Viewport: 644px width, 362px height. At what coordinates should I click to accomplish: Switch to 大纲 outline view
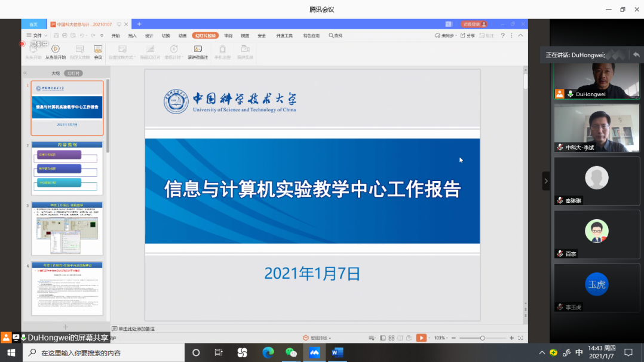tap(55, 73)
